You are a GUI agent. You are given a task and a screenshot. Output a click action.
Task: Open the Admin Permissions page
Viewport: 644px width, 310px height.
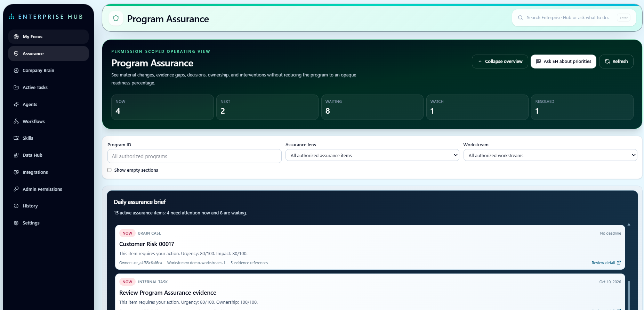pyautogui.click(x=48, y=189)
